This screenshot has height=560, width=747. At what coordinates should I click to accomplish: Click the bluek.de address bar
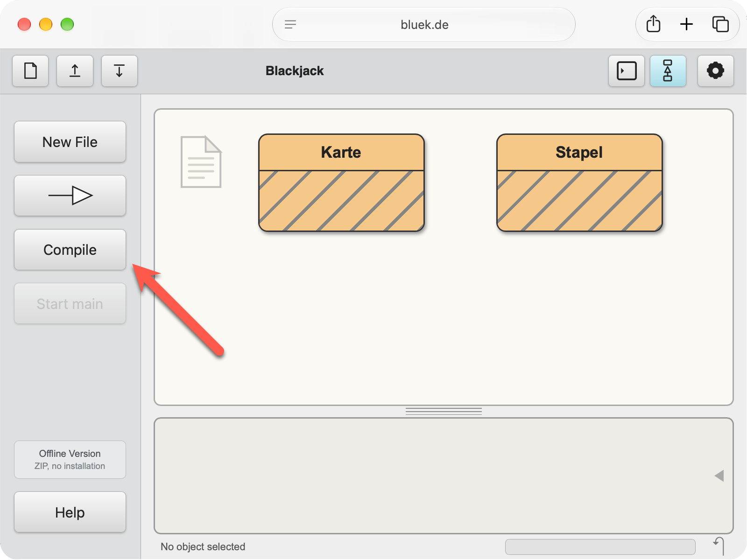click(424, 25)
